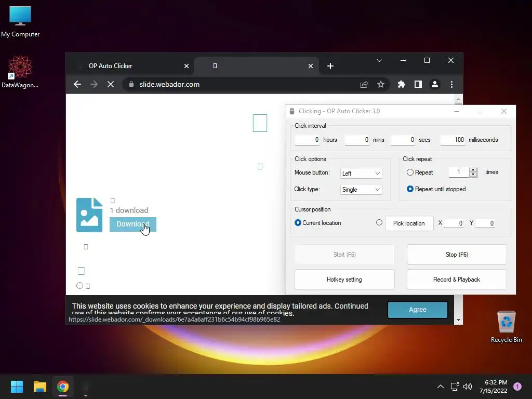
Task: Open the Recycle Bin on desktop
Action: click(x=506, y=326)
